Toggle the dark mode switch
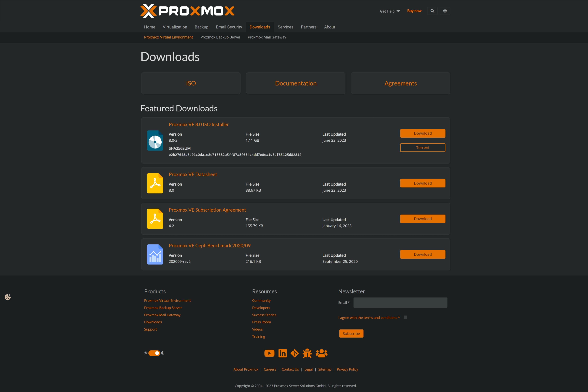Screen dimensions: 588x392 pyautogui.click(x=154, y=353)
